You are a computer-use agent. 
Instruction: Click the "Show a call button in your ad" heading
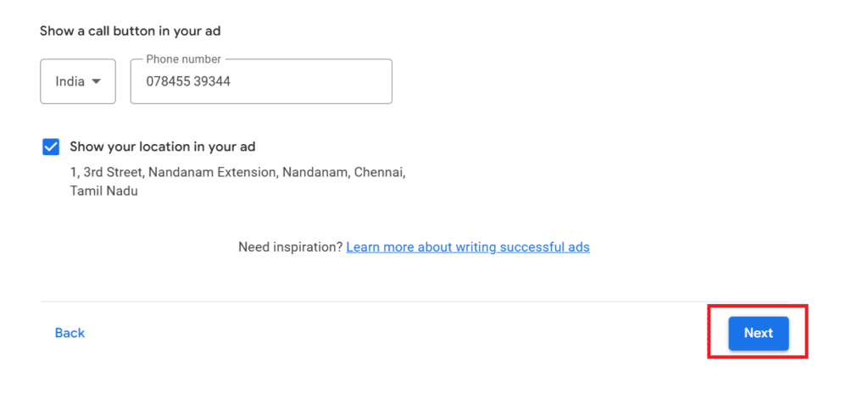pos(131,31)
